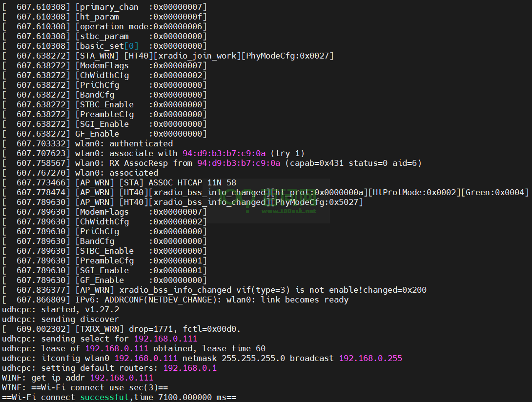The height and width of the screenshot is (402, 532).
Task: Click the 'wlan0: associated' log text
Action: pyautogui.click(x=117, y=173)
